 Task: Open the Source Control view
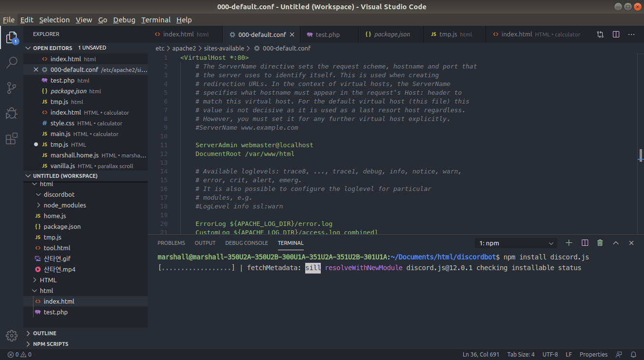(12, 88)
